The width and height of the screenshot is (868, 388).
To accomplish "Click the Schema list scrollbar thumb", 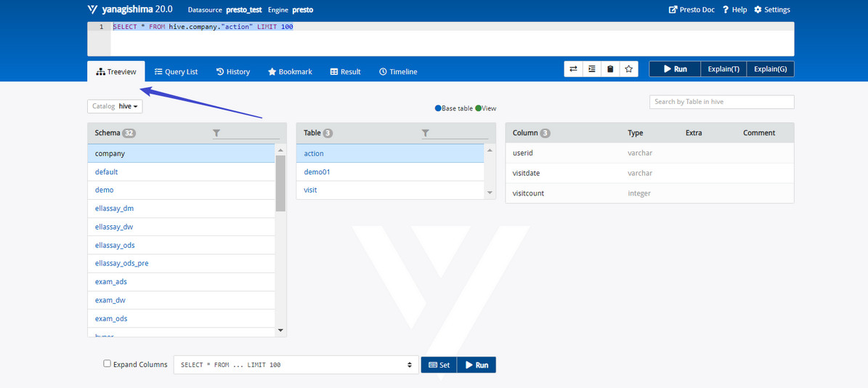I will (280, 183).
